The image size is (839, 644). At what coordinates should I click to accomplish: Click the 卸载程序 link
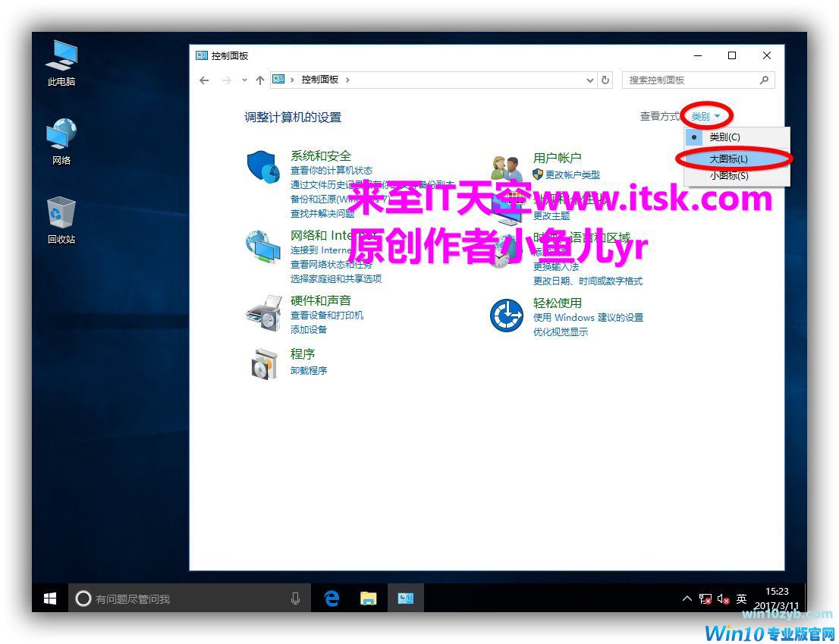[309, 370]
